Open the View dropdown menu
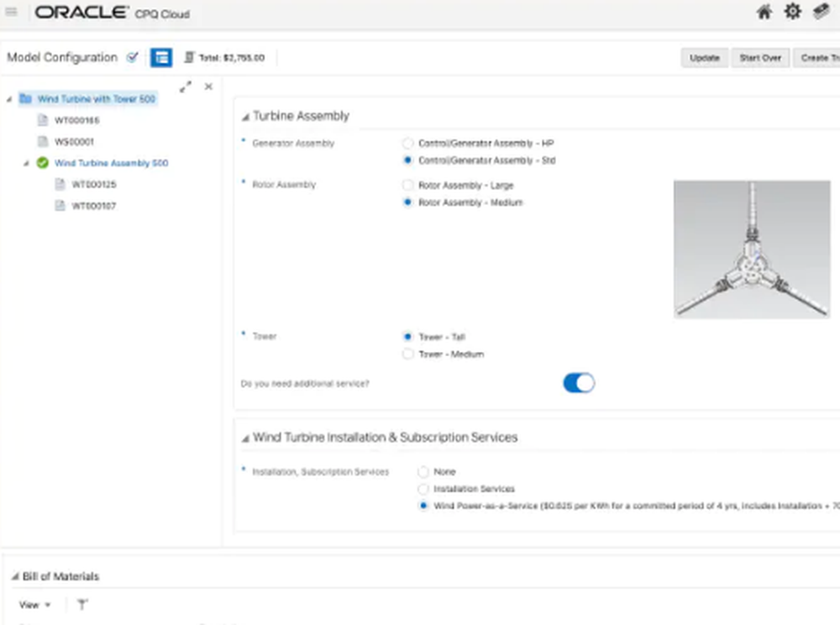 pos(34,605)
